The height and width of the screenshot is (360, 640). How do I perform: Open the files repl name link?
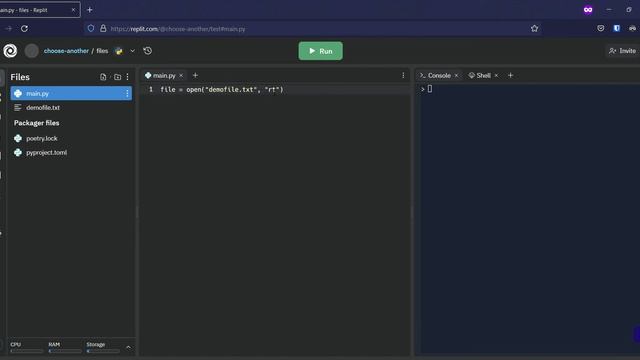(x=102, y=51)
